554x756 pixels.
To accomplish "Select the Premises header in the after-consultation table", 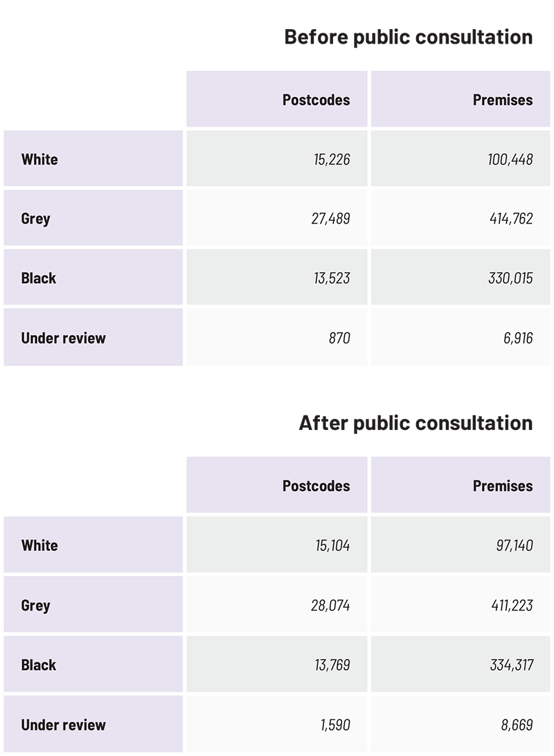I will 503,486.
